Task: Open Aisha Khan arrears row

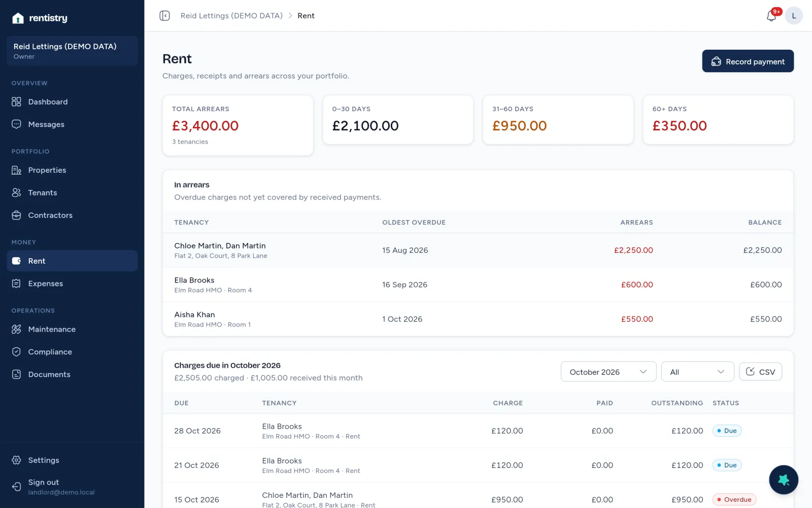Action: tap(478, 319)
